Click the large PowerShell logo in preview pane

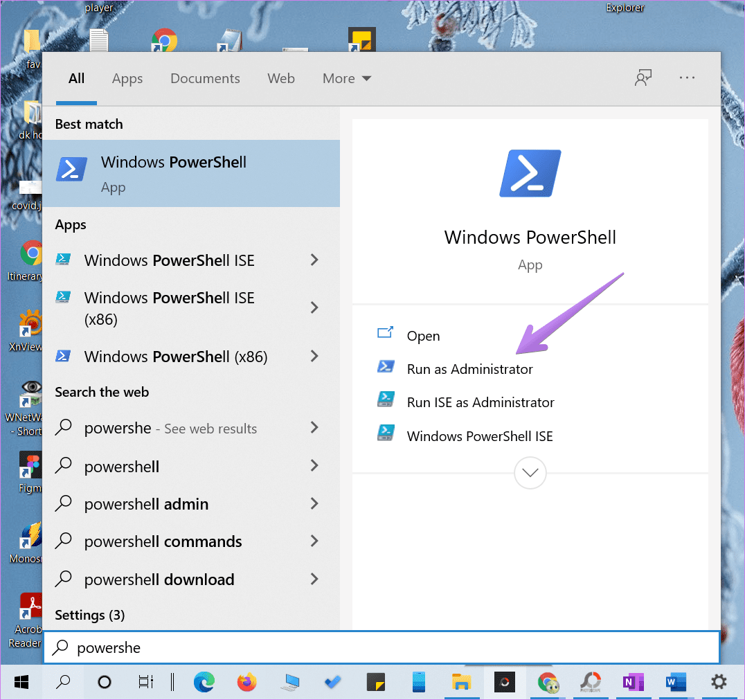coord(530,174)
